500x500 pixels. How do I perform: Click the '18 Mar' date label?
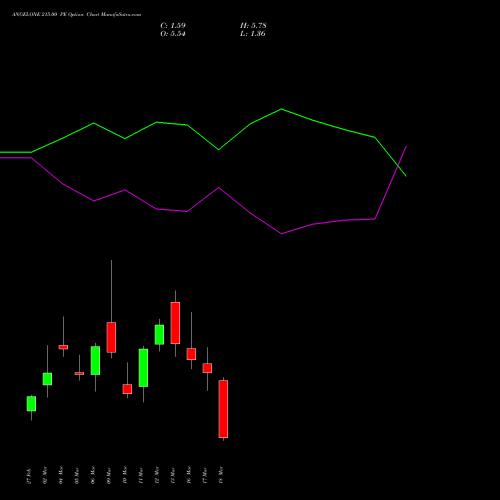click(221, 475)
